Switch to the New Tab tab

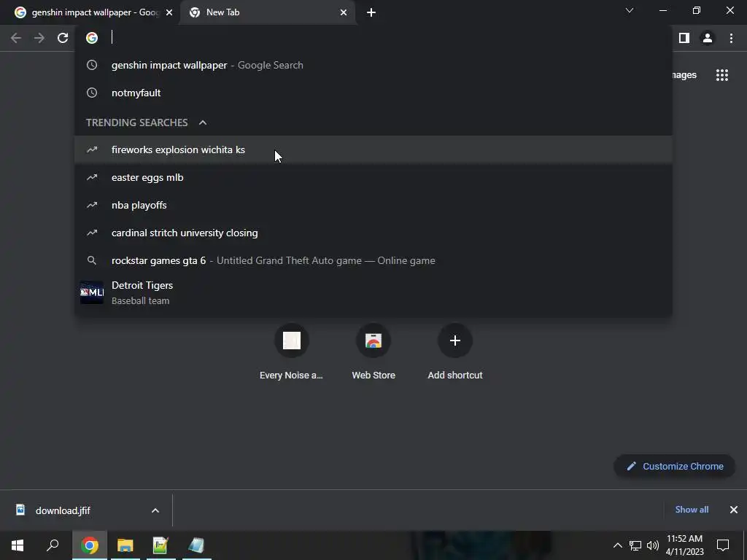click(x=267, y=12)
